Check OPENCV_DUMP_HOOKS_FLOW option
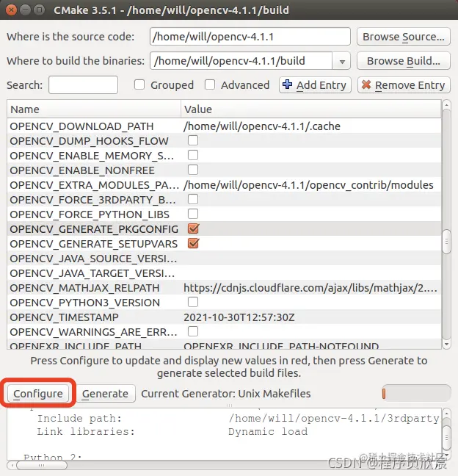 pyautogui.click(x=193, y=140)
